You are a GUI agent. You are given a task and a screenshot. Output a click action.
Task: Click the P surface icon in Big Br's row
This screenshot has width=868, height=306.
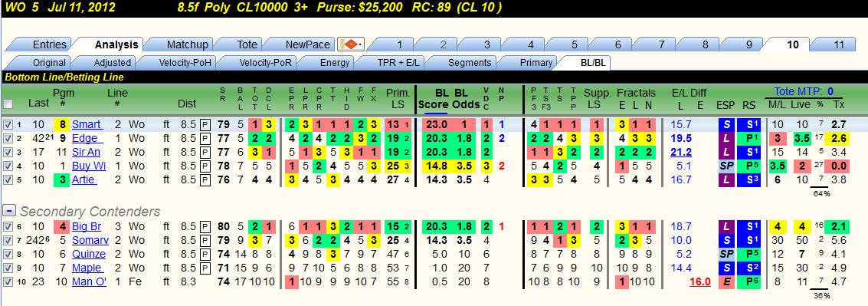[205, 226]
